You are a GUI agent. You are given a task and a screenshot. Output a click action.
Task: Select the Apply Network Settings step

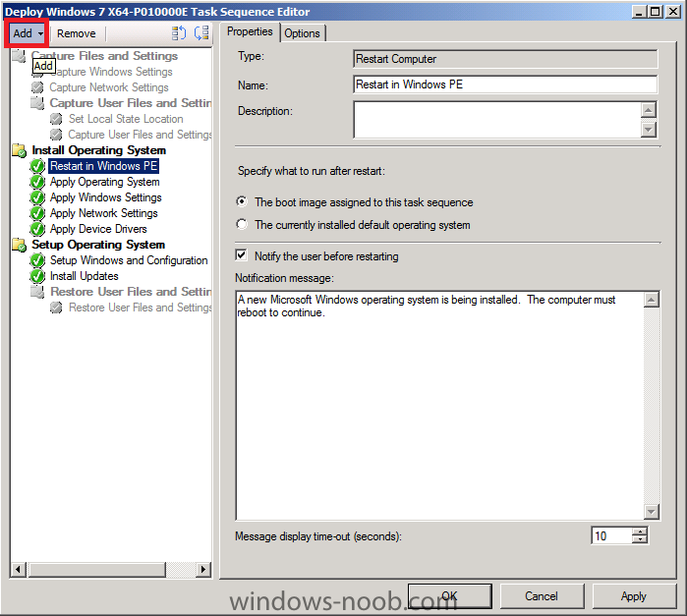104,213
